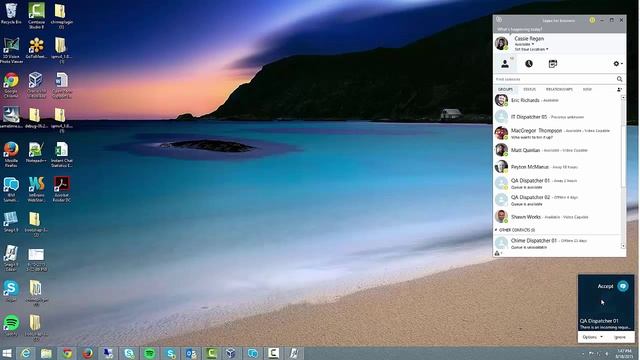Open the Options gear in Skype for Business

[617, 64]
